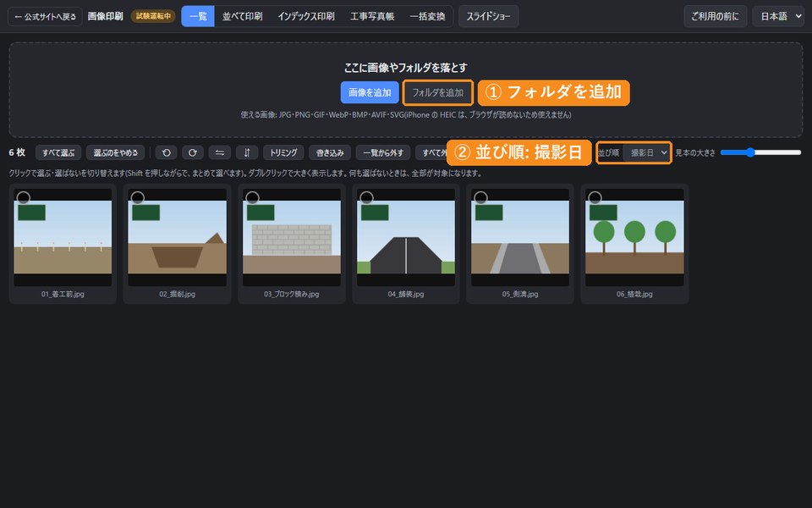812x508 pixels.
Task: Open the トリミング crop tool
Action: (x=284, y=152)
